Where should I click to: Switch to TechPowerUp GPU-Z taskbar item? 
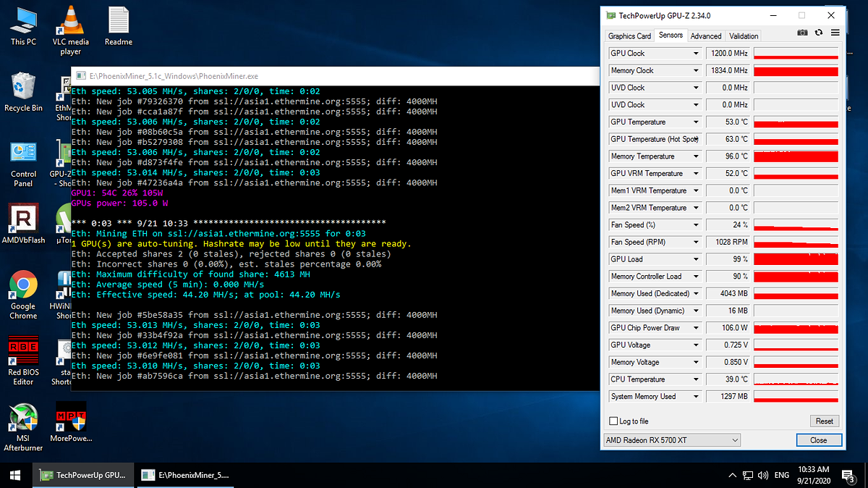pos(83,475)
